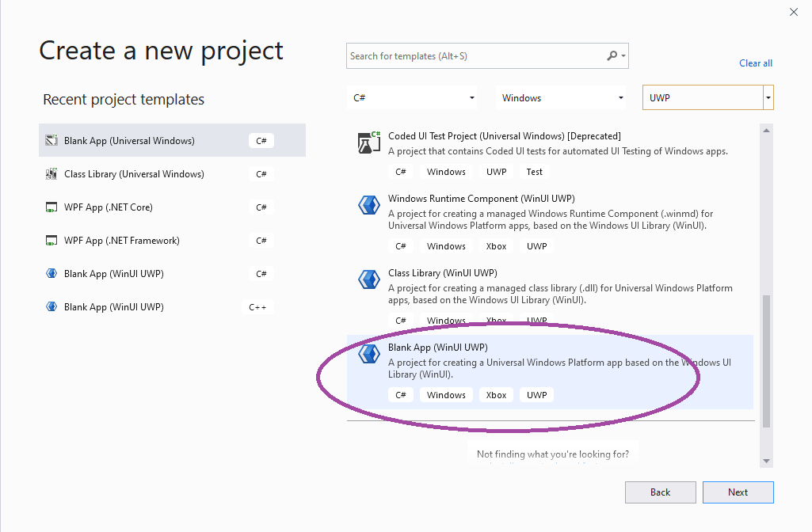This screenshot has height=532, width=812.
Task: Click the Coded UI Test Project flask icon
Action: pos(368,142)
